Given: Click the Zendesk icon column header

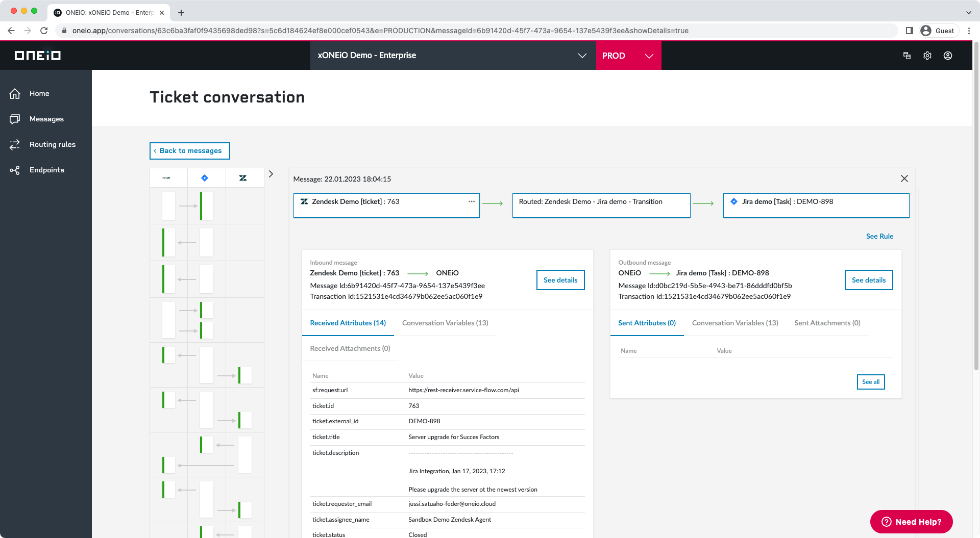Looking at the screenshot, I should [x=244, y=177].
